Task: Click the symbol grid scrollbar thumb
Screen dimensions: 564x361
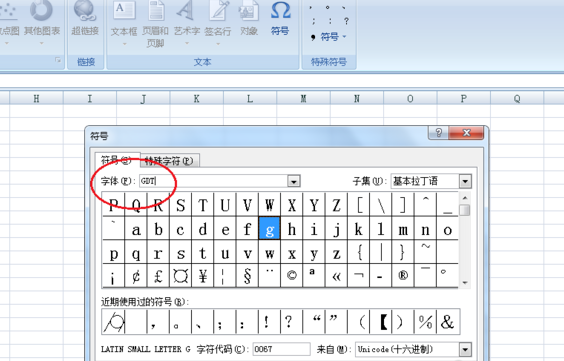Action: 464,210
